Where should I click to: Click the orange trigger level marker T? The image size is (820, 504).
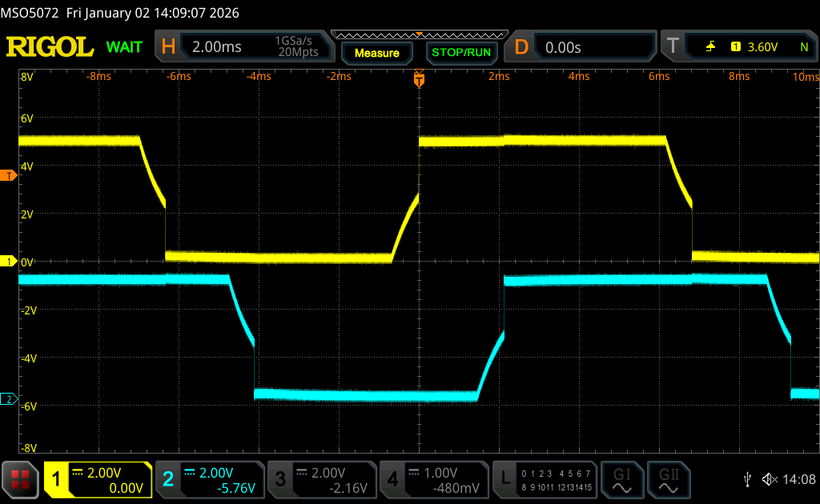coord(9,175)
